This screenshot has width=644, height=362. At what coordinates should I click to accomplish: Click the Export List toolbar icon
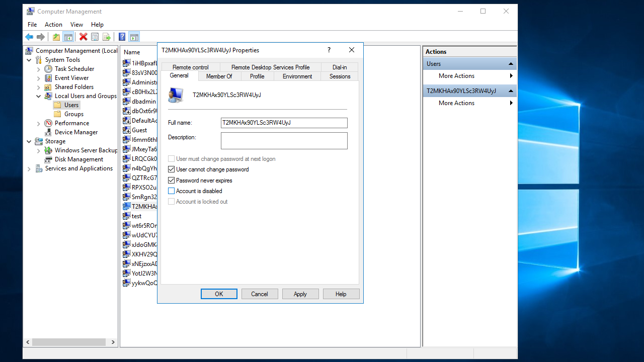(107, 37)
